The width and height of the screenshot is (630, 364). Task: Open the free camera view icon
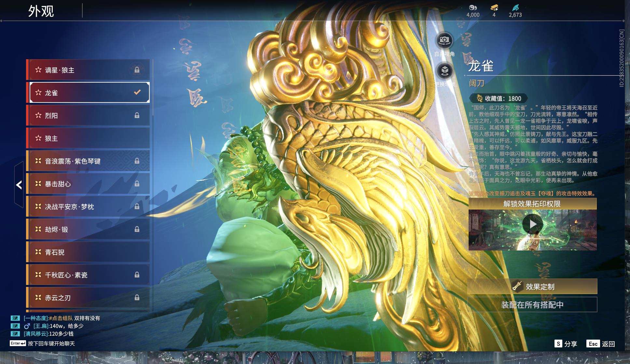[x=444, y=41]
